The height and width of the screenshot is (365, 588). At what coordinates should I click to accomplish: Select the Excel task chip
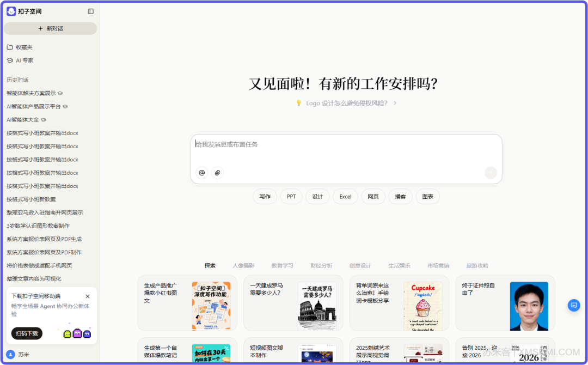tap(345, 197)
